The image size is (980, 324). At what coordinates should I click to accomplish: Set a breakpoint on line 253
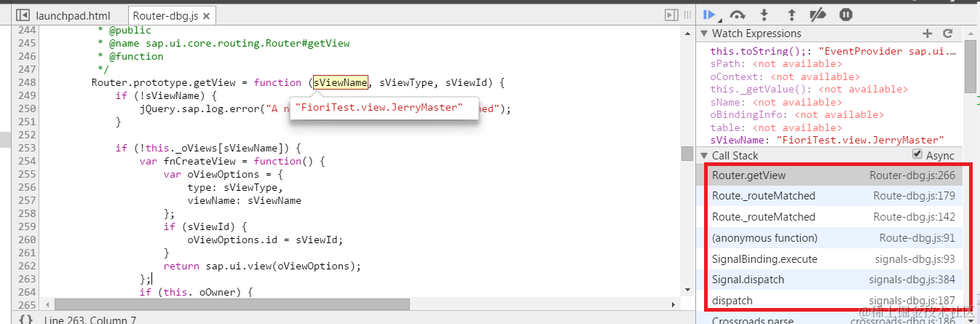point(25,149)
